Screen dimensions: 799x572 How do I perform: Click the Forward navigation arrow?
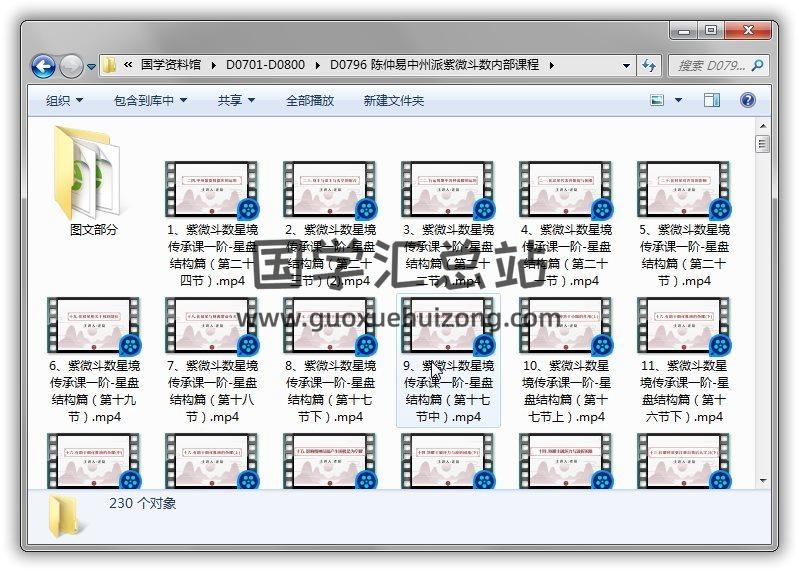pyautogui.click(x=71, y=66)
